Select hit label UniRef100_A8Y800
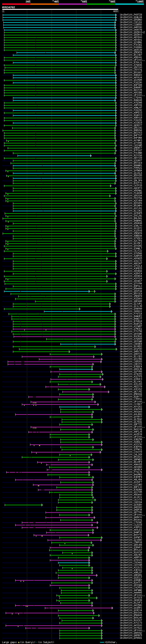 131,37
